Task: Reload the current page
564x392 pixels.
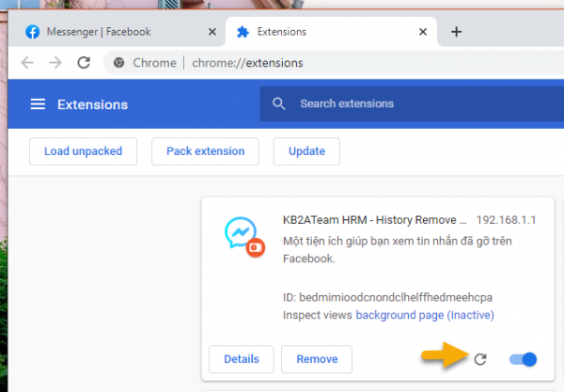Action: pos(84,63)
